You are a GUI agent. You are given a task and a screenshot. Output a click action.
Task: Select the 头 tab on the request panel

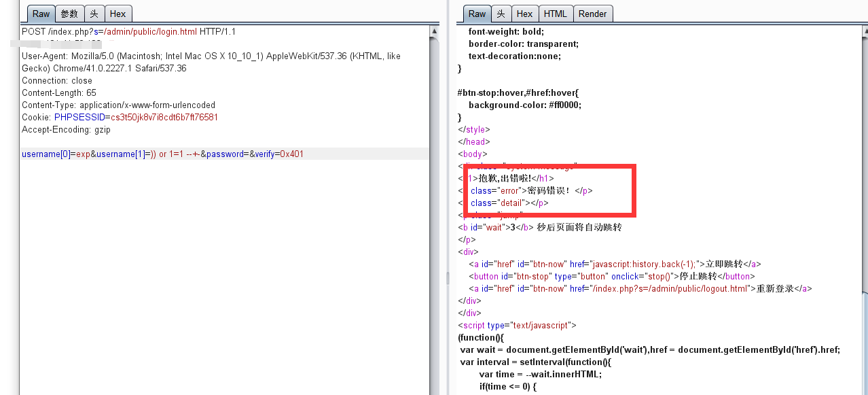coord(94,14)
